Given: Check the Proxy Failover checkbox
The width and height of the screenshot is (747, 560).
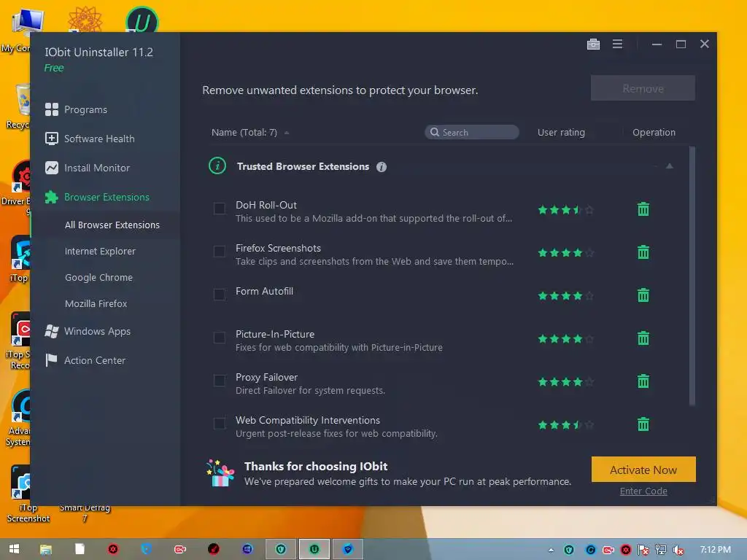Looking at the screenshot, I should click(x=219, y=380).
